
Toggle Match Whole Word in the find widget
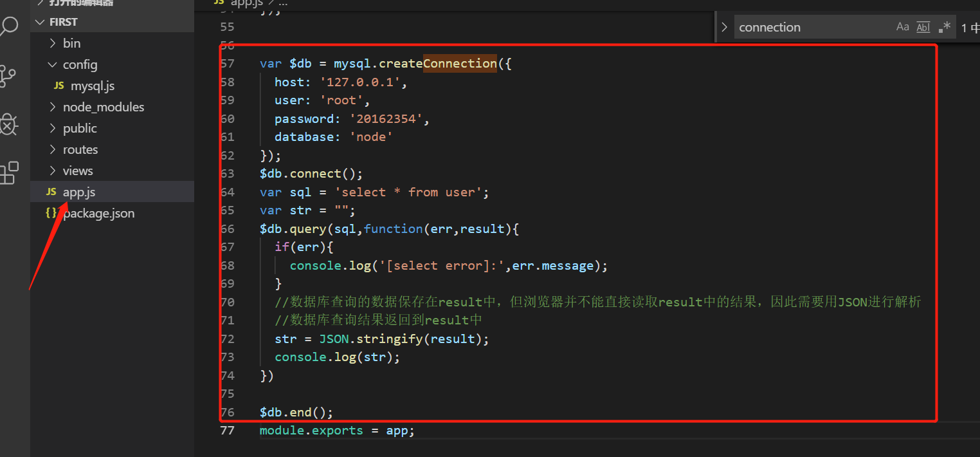coord(923,27)
